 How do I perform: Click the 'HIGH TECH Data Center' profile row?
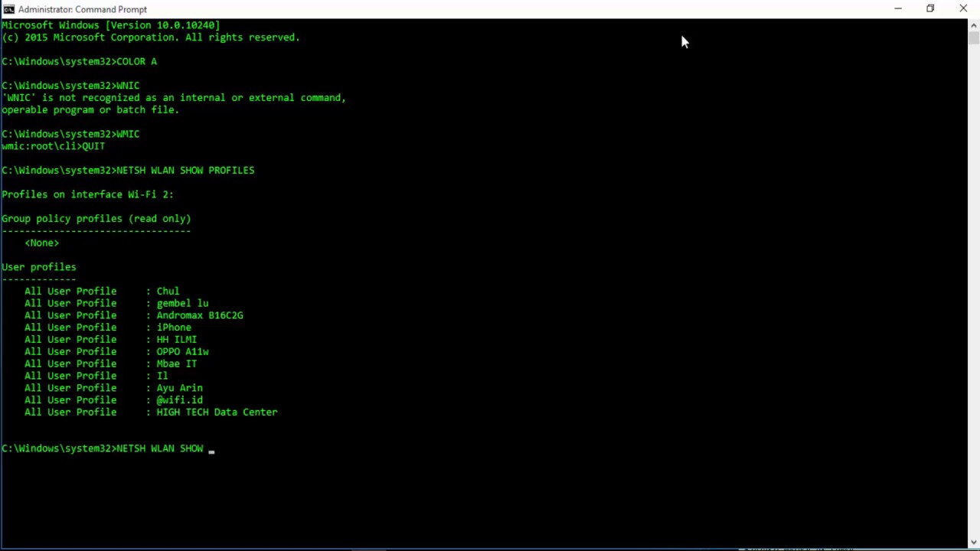[x=151, y=412]
